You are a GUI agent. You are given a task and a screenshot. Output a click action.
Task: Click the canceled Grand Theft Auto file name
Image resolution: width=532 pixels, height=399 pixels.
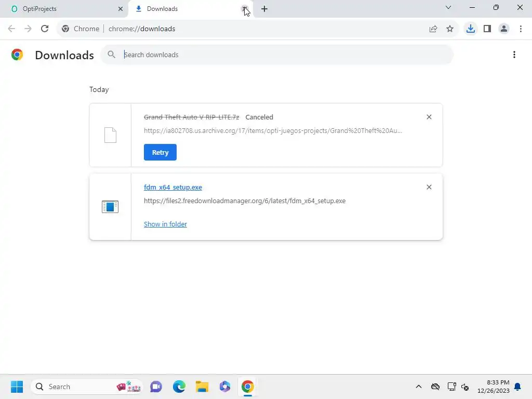pos(191,117)
